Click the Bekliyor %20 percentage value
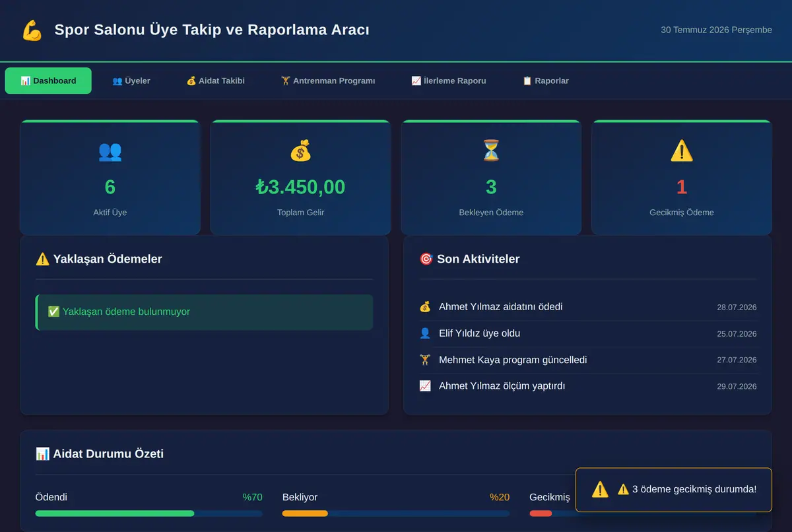This screenshot has width=792, height=532. [x=500, y=497]
